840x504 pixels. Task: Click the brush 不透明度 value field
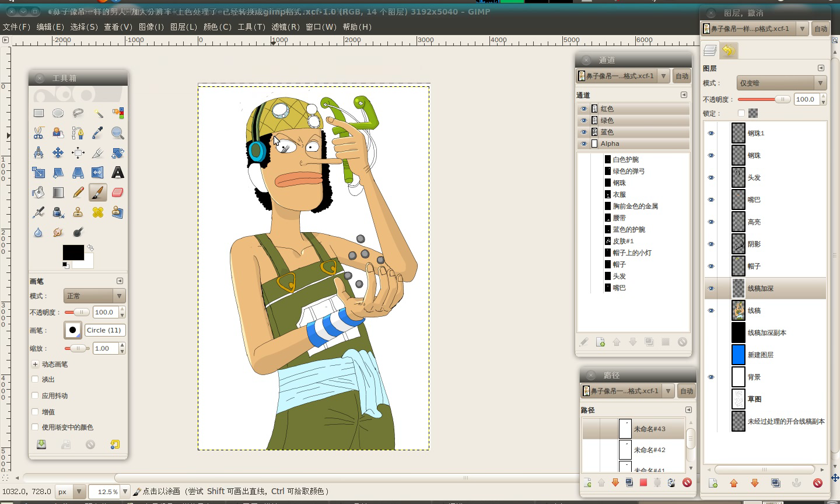tap(105, 312)
